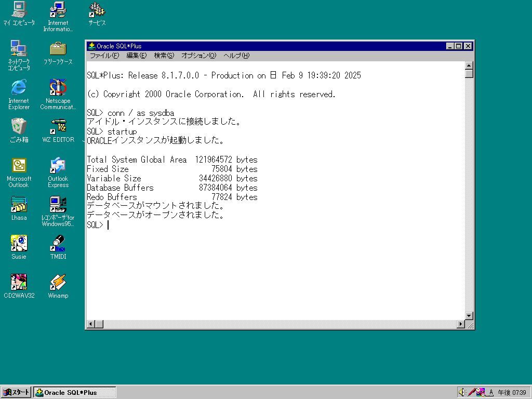Viewport: 532px width, 399px height.
Task: Open the 編集(E) menu
Action: pyautogui.click(x=137, y=55)
